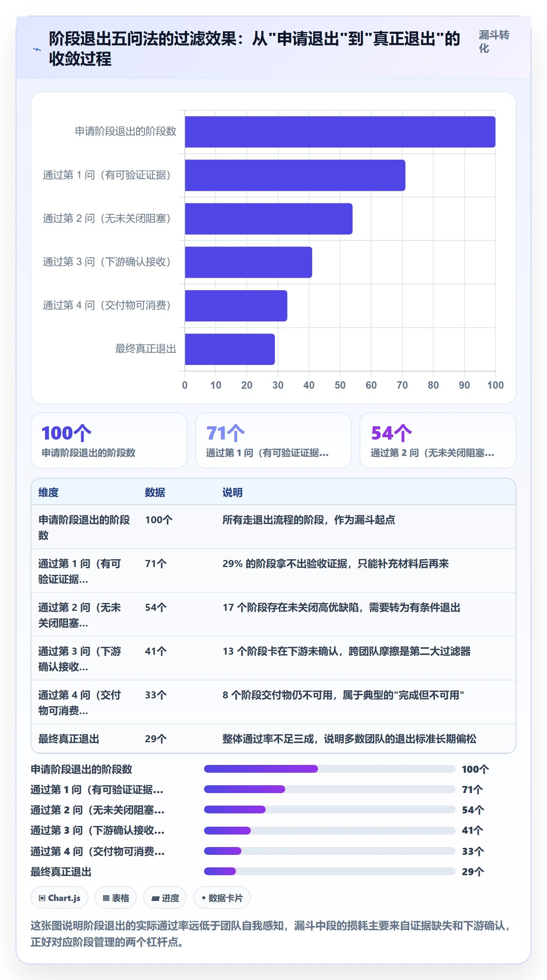
Task: Click the 通过第 4 问 chart bar
Action: coord(236,306)
